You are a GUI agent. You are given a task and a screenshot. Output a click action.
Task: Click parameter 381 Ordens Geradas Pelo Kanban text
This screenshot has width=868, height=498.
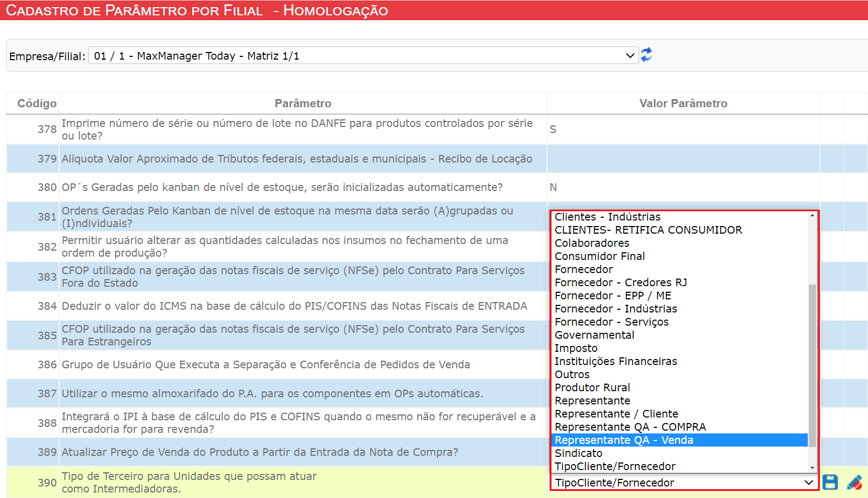pyautogui.click(x=288, y=217)
